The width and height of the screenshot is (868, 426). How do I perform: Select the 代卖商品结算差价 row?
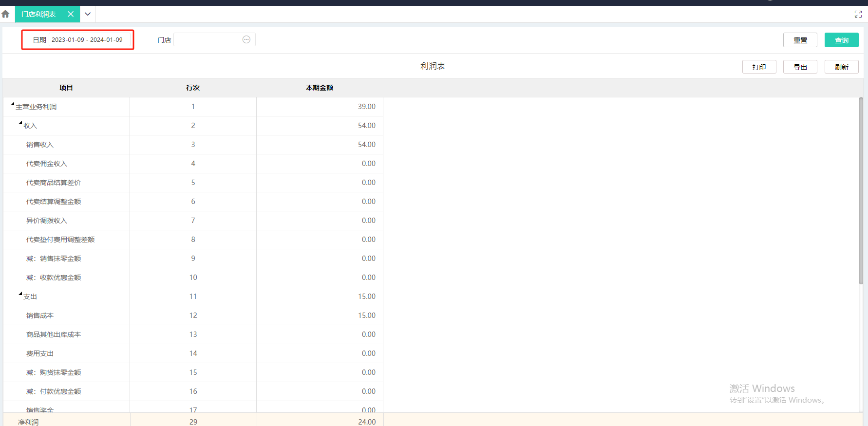(193, 183)
